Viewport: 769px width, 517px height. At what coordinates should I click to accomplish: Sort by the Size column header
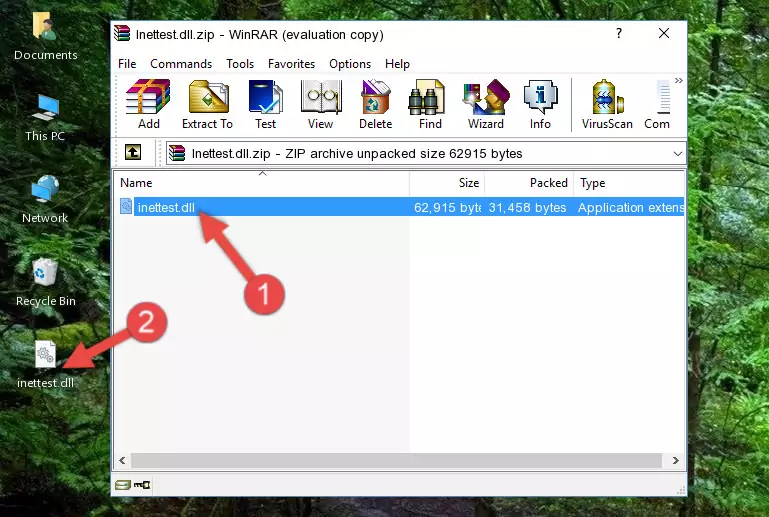[x=447, y=182]
